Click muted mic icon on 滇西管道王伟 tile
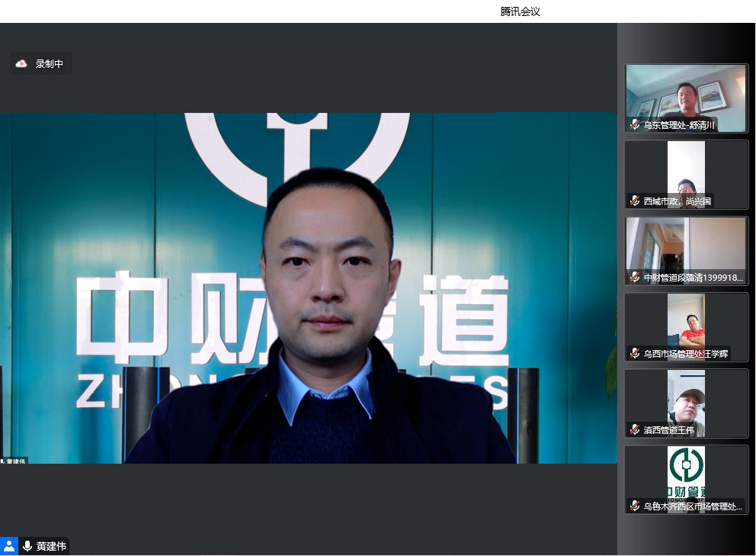 (x=634, y=429)
